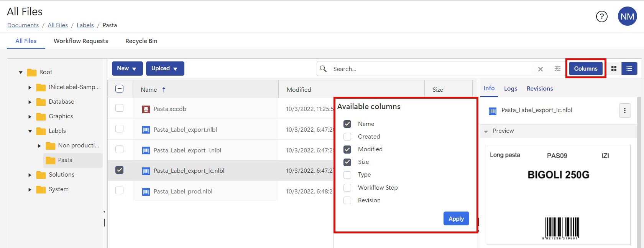Enable the Created column checkbox
Viewport: 644px width, 248px height.
tap(347, 137)
